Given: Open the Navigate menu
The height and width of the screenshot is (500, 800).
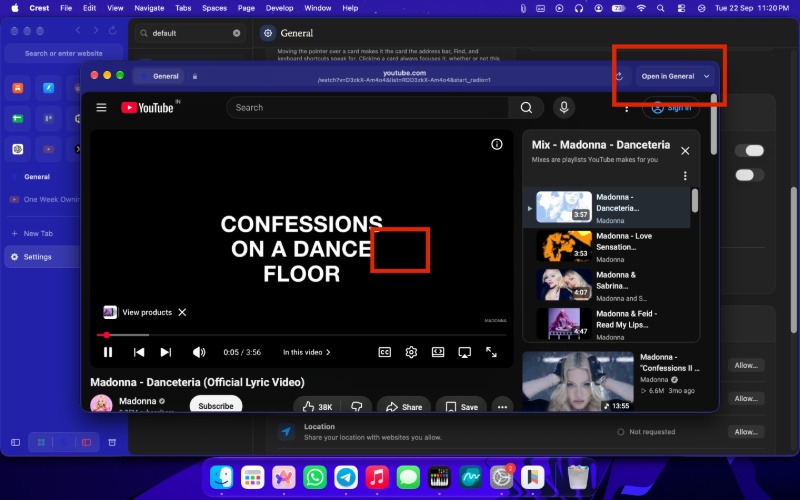Looking at the screenshot, I should (x=149, y=8).
